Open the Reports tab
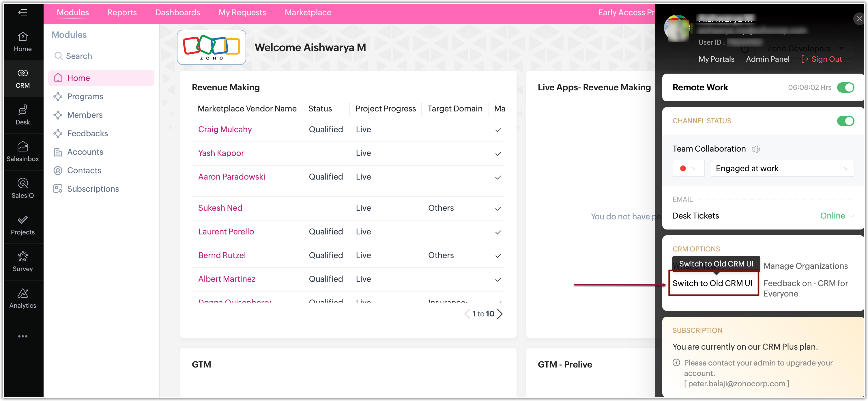Screen dimensions: 868x401 pos(122,13)
